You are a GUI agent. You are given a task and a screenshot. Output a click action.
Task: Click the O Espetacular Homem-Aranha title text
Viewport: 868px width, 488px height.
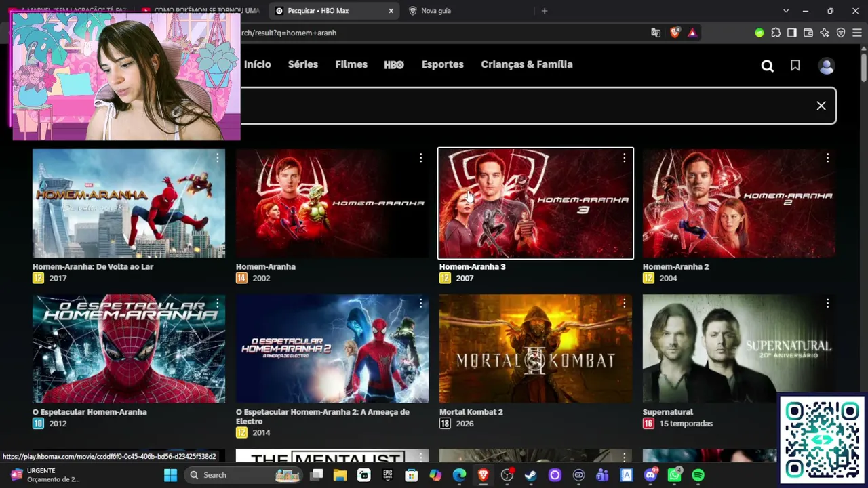(x=90, y=412)
